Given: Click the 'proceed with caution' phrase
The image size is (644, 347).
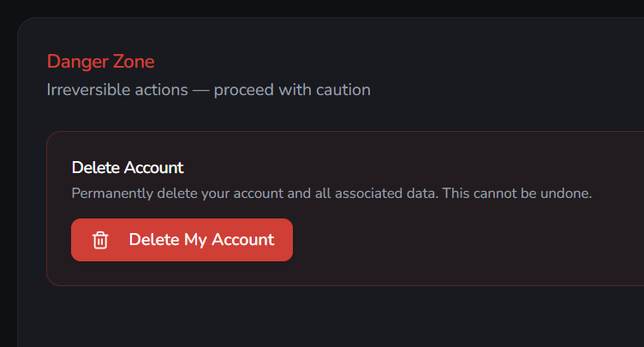Looking at the screenshot, I should click(x=292, y=90).
